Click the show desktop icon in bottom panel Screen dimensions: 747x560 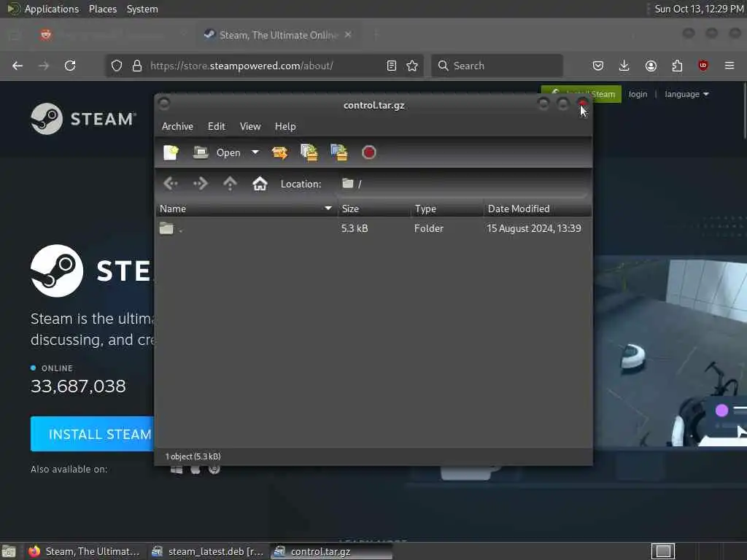tap(9, 551)
